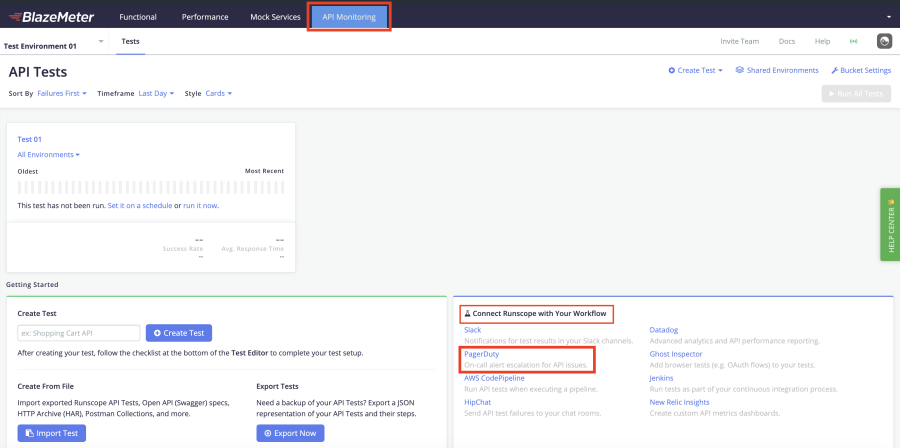Open the Sort By Failures First dropdown
Image resolution: width=900 pixels, height=448 pixels.
(x=62, y=93)
